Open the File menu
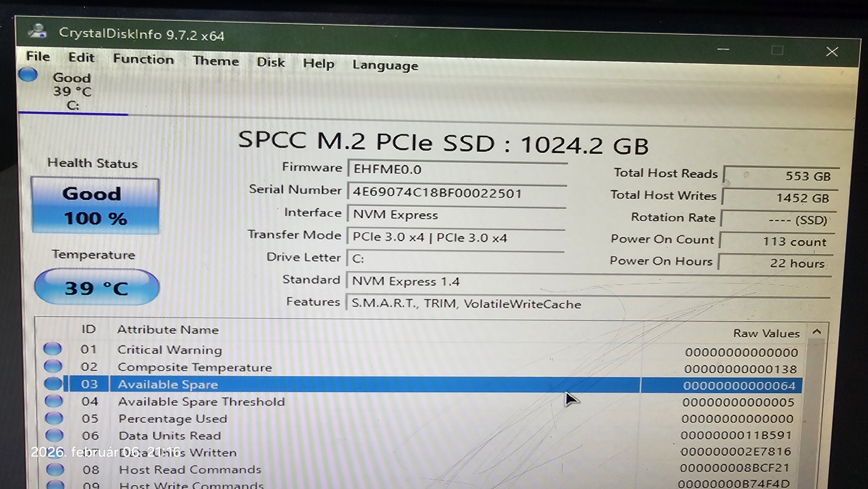The image size is (868, 489). coord(38,57)
